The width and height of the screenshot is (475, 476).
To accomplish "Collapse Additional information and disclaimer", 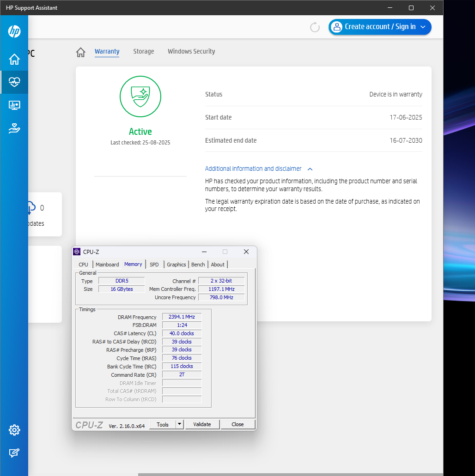I will point(259,169).
